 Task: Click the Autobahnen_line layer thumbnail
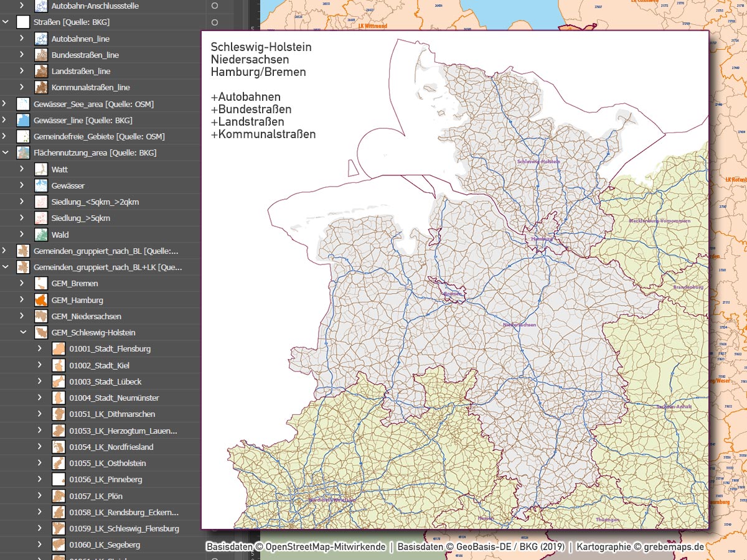(41, 39)
